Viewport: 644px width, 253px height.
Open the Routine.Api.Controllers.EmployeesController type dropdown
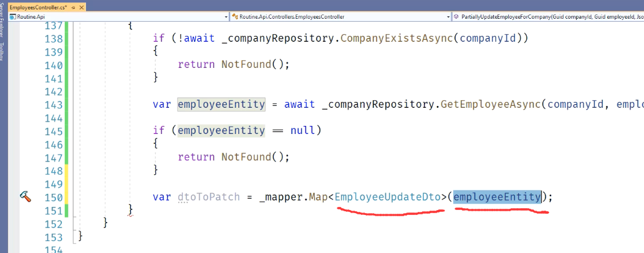[x=448, y=17]
